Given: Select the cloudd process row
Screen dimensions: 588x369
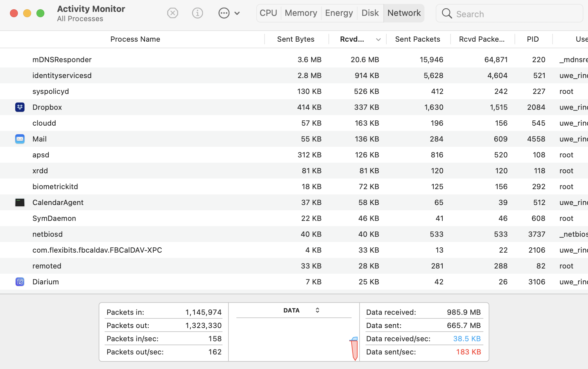Looking at the screenshot, I should point(294,123).
